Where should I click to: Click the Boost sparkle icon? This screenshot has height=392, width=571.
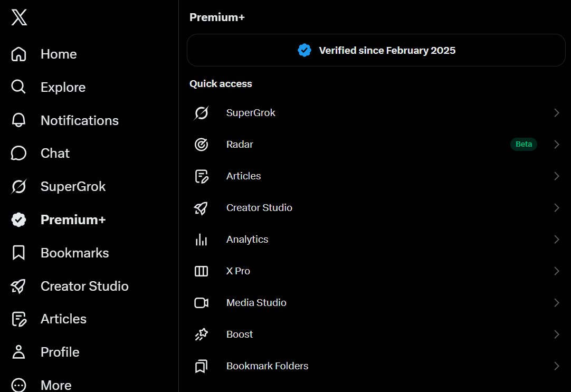tap(202, 334)
